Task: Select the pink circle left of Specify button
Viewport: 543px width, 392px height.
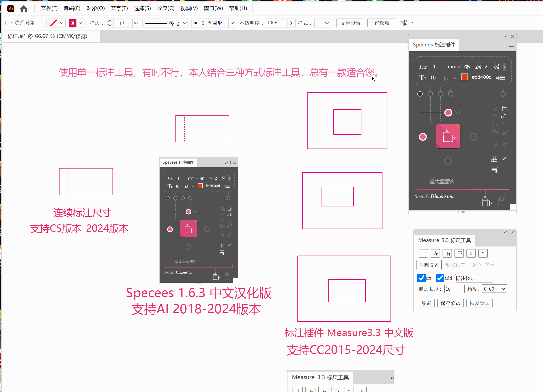Action: click(422, 137)
